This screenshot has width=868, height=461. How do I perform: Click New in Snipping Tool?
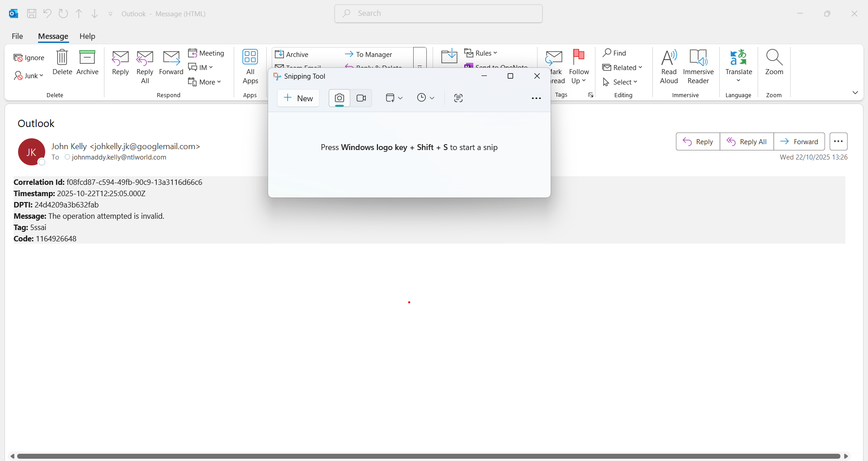[x=298, y=98]
